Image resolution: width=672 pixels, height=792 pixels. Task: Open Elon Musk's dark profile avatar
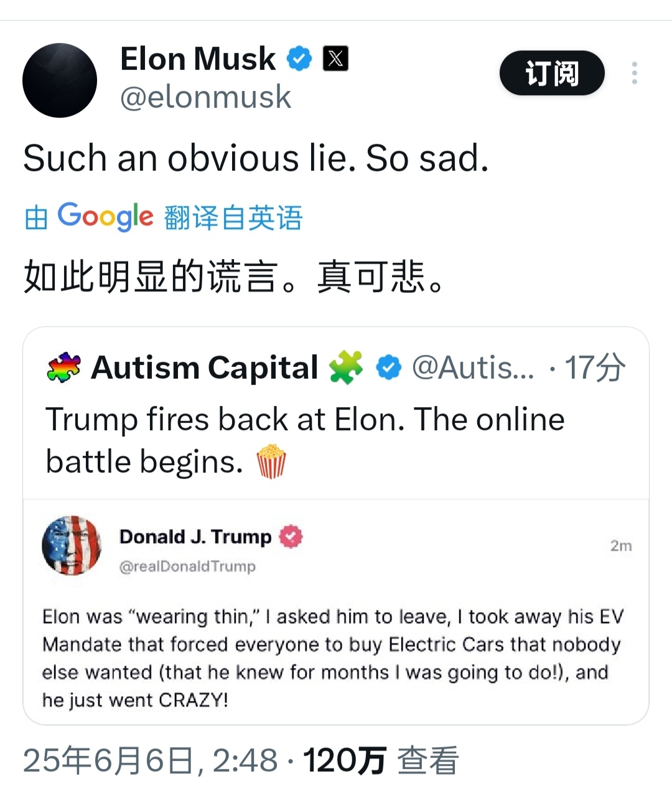60,80
